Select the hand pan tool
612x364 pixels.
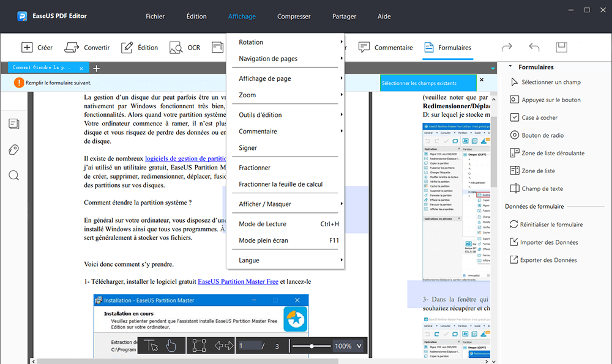coord(171,346)
